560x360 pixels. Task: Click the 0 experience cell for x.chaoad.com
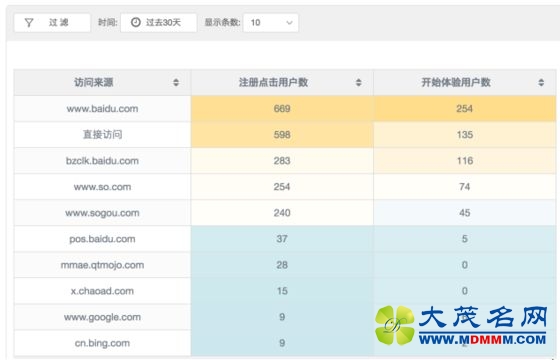[465, 291]
